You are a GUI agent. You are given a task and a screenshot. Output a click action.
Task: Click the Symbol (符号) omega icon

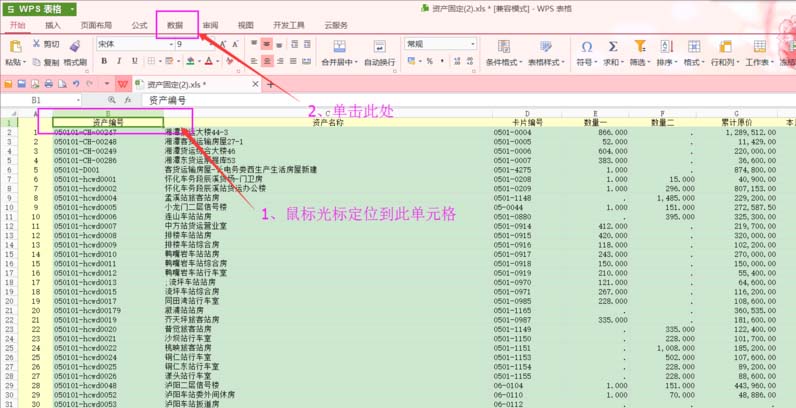coord(586,47)
